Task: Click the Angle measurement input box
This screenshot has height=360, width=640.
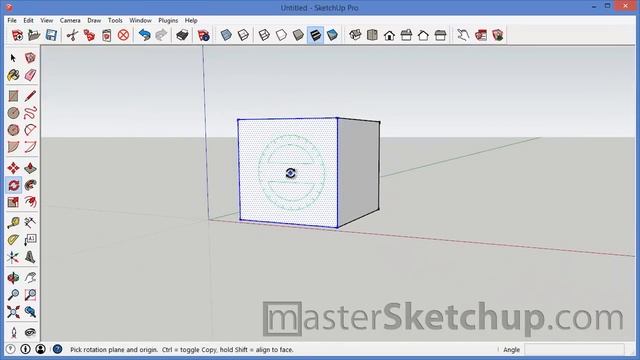Action: pos(574,350)
